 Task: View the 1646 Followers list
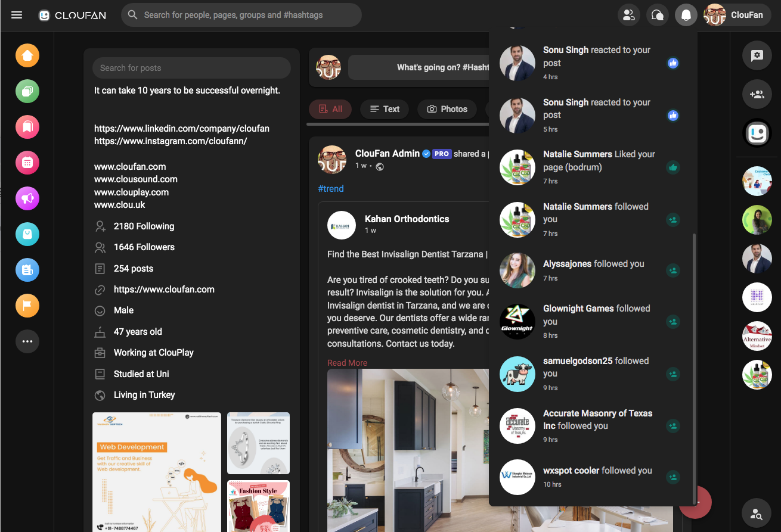[x=144, y=247]
